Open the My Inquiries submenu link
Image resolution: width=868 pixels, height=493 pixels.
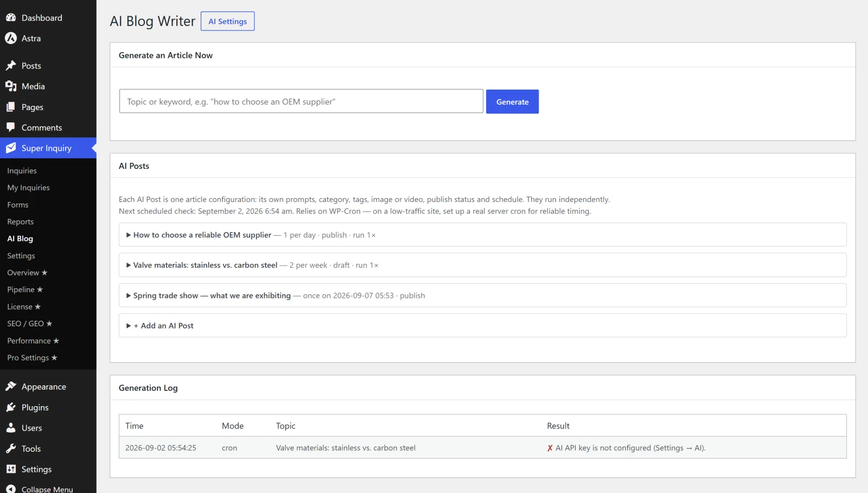(29, 188)
